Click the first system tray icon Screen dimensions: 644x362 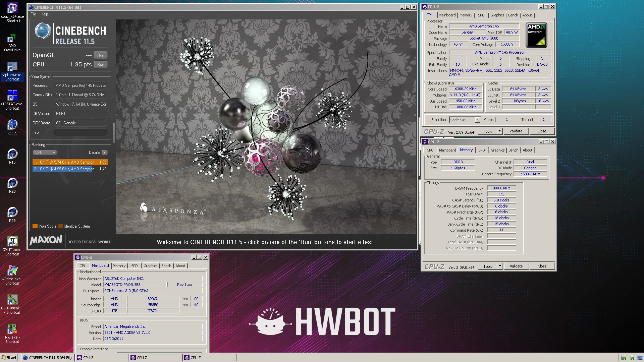(623, 358)
